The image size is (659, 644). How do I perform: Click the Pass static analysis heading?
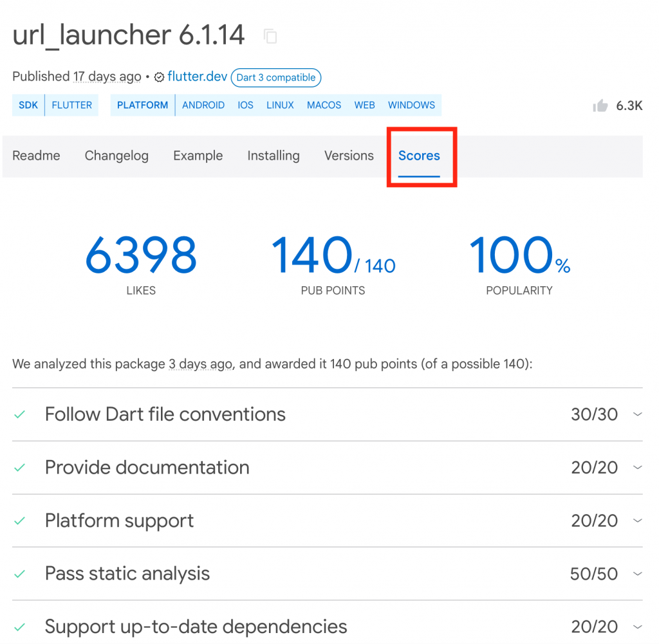[127, 574]
